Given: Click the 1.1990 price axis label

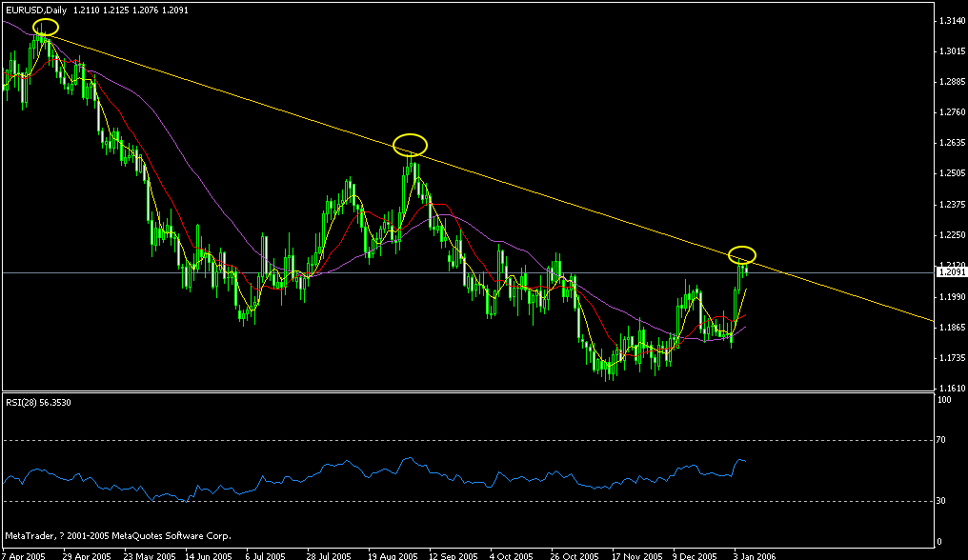Looking at the screenshot, I should pos(952,297).
